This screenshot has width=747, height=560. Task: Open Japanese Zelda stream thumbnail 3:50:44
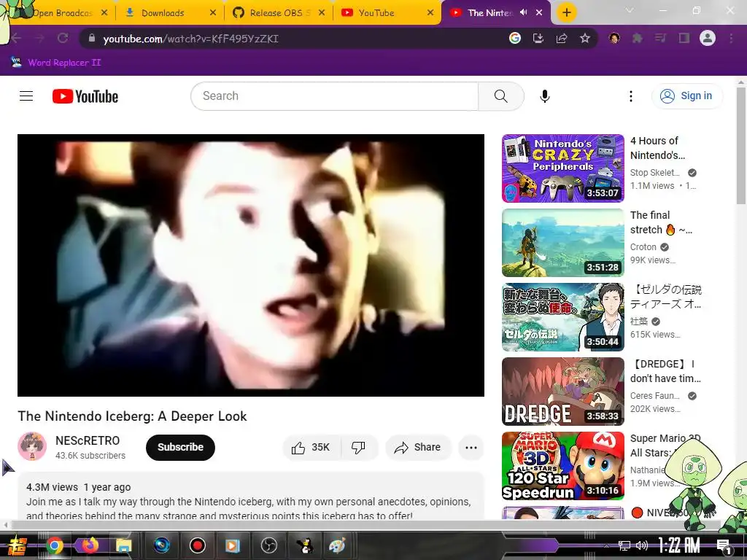point(562,316)
